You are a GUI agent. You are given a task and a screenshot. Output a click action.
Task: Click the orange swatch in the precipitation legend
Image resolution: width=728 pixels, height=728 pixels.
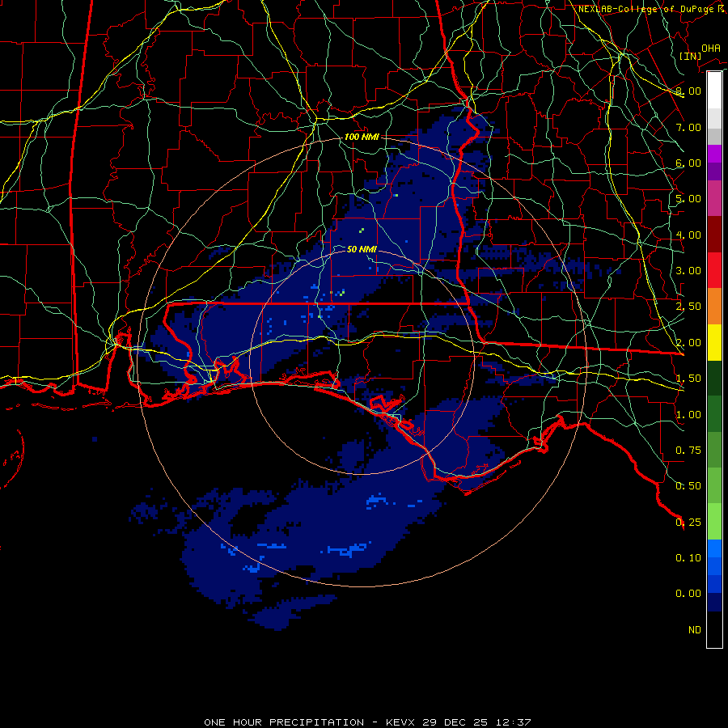pyautogui.click(x=714, y=307)
